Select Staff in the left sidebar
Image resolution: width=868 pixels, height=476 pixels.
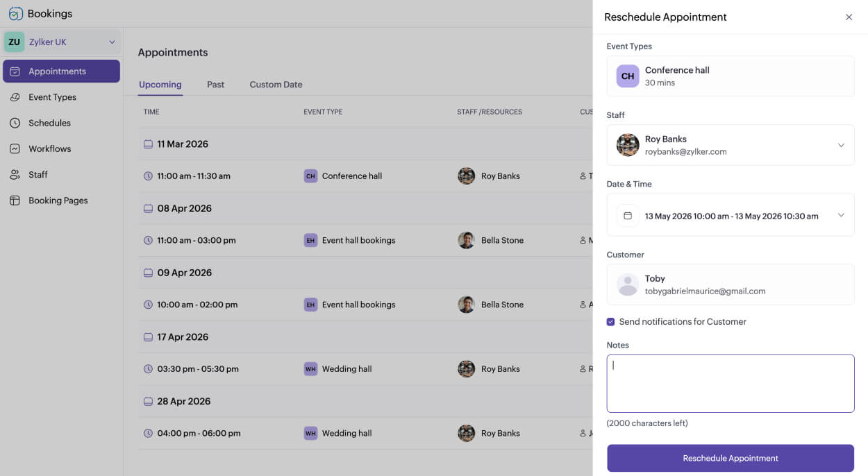coord(38,174)
